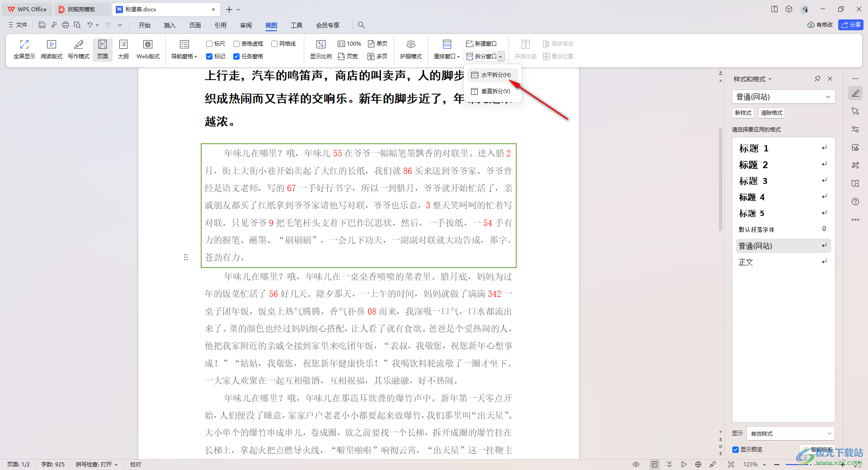Open the search magnifier in the ribbon
This screenshot has width=868, height=470.
[x=361, y=25]
